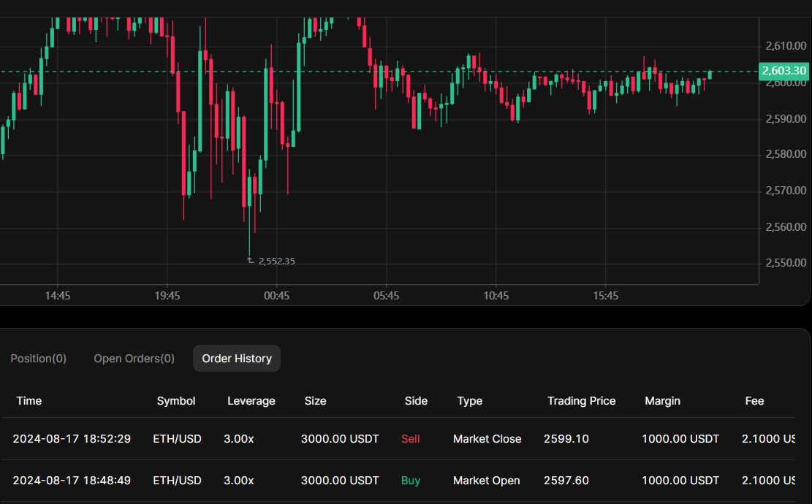Image resolution: width=812 pixels, height=504 pixels.
Task: Click the Type column header
Action: click(x=470, y=400)
